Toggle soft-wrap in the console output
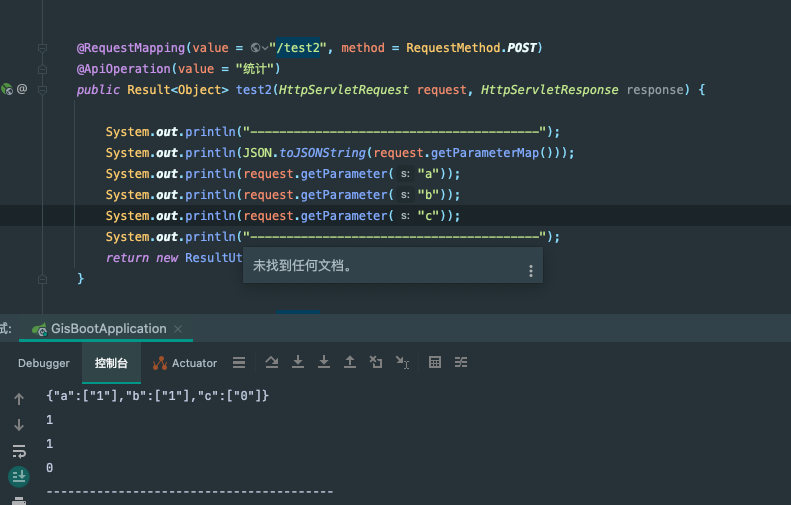 click(18, 451)
